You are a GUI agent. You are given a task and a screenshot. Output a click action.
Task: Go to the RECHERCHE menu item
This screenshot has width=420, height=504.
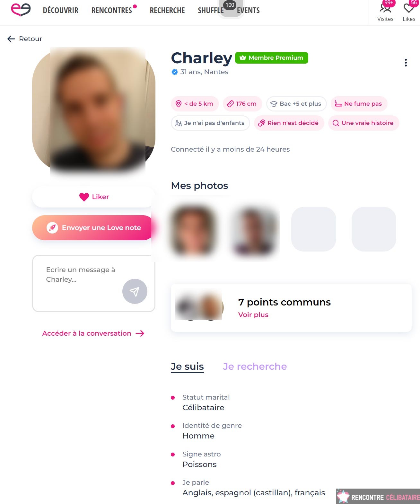167,11
